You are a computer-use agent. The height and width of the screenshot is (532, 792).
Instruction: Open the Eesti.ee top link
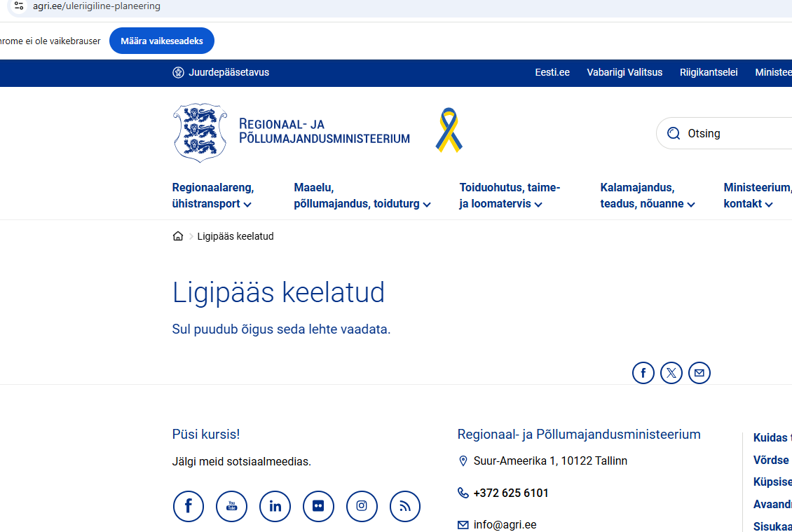tap(552, 72)
